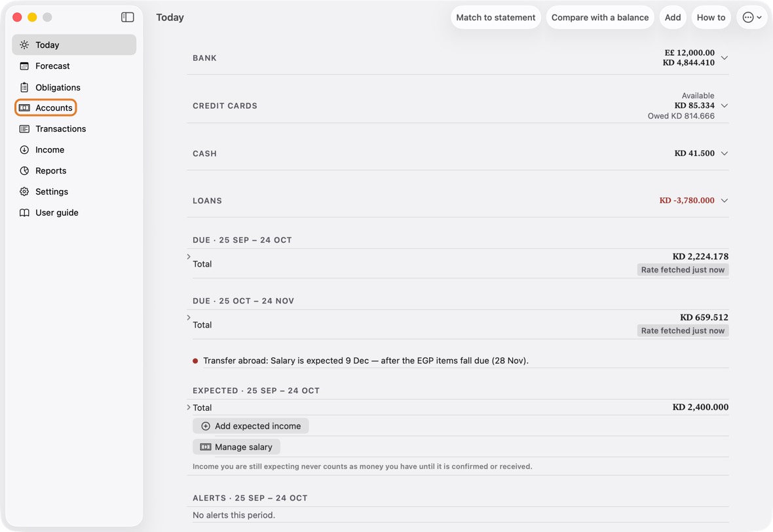Expand Due 25 Sep – 24 Oct total

point(189,256)
